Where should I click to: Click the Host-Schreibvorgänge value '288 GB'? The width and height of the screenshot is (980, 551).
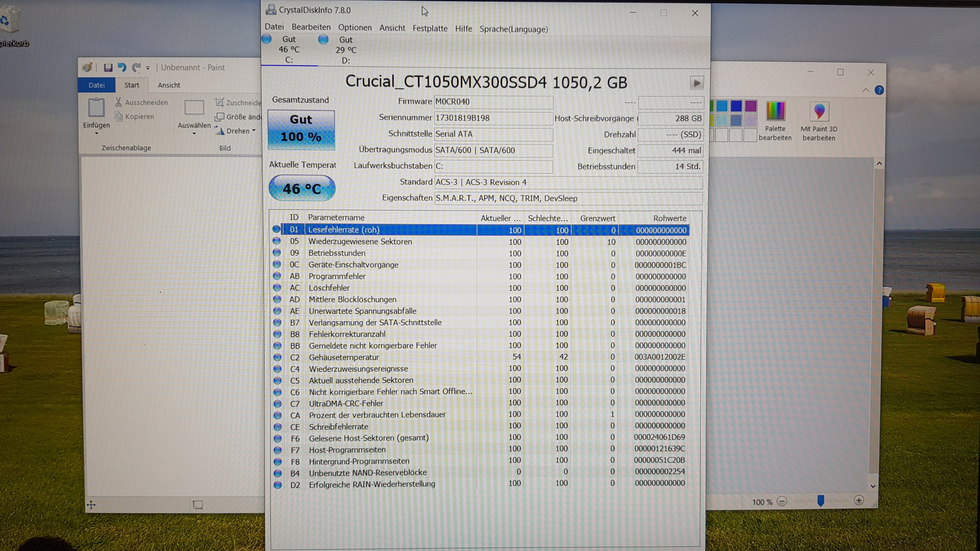[670, 119]
